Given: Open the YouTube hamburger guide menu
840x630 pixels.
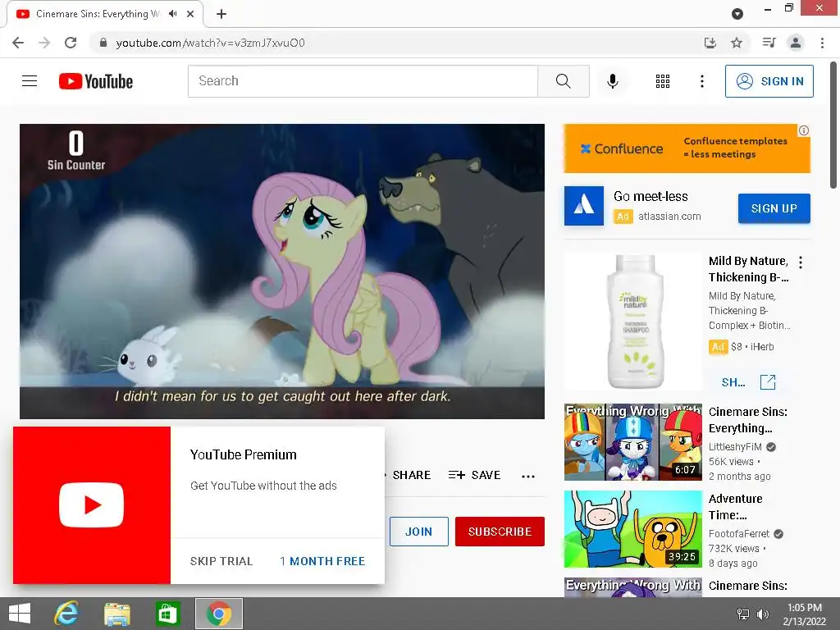Looking at the screenshot, I should point(30,81).
